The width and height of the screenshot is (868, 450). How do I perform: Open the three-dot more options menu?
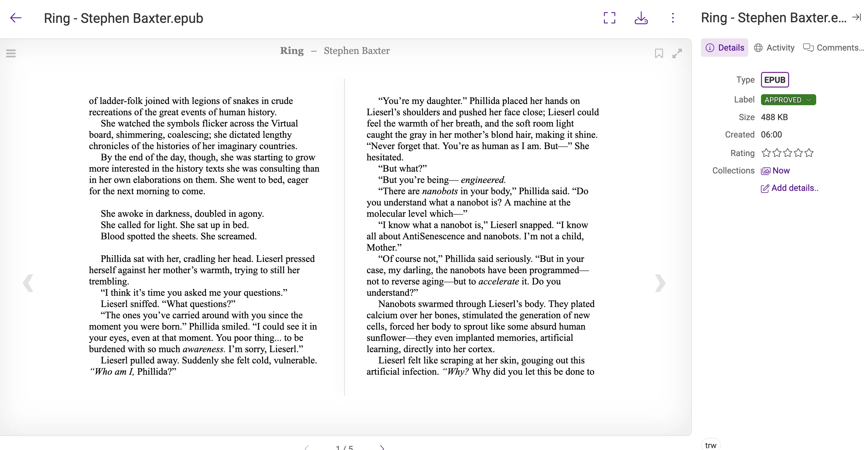click(673, 18)
